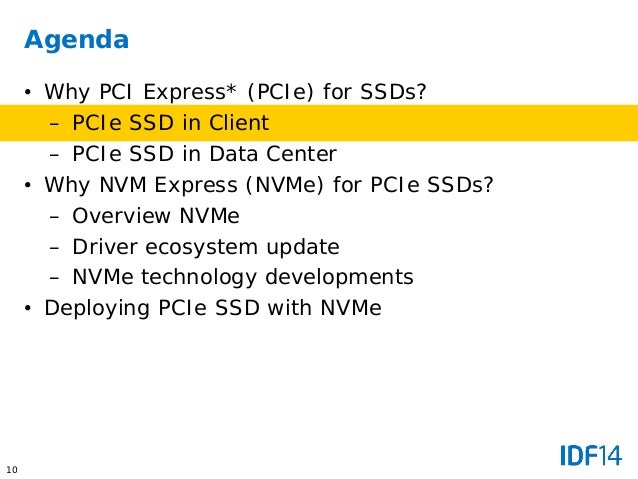Select 'Why PCI Express* (PCIe) for SSDs?' bullet
This screenshot has height=479, width=638.
pyautogui.click(x=235, y=92)
